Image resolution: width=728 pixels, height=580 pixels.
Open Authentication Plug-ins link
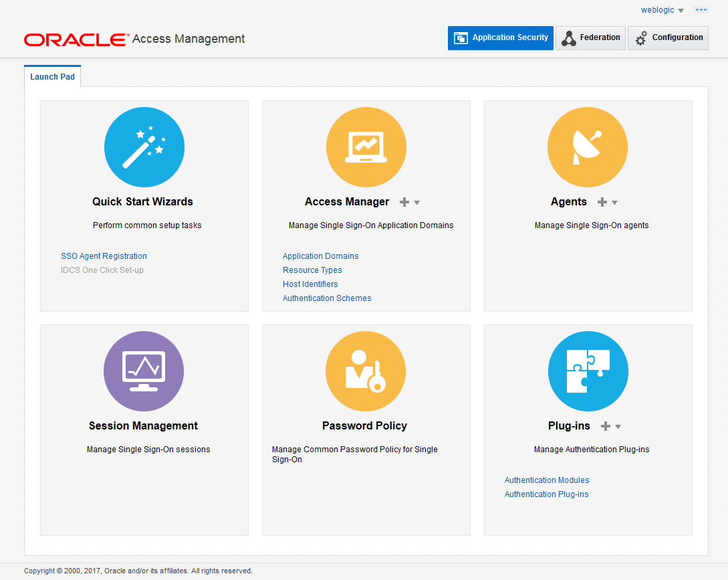coord(546,494)
